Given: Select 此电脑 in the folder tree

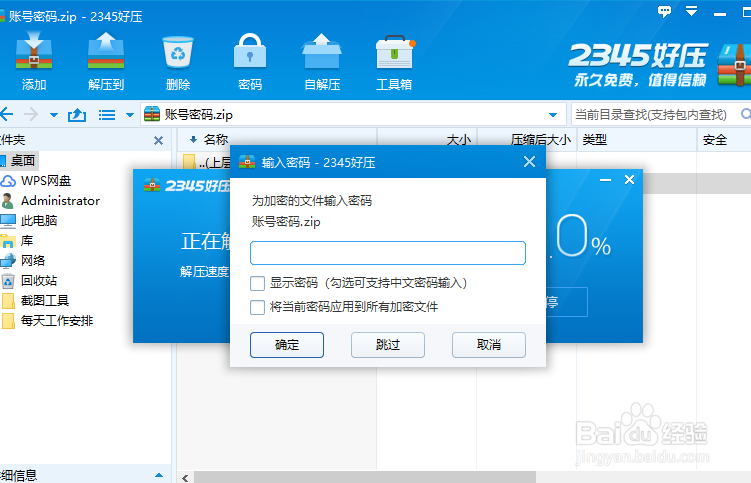Looking at the screenshot, I should (39, 220).
